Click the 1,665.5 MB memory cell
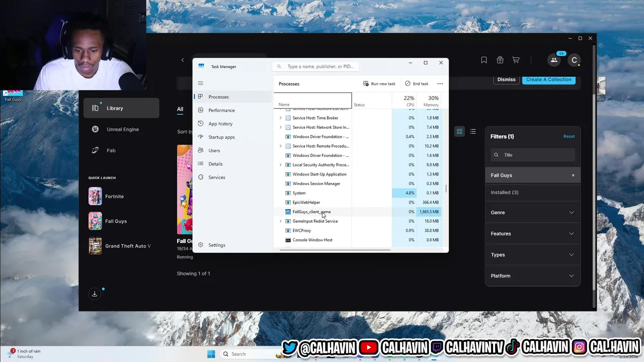The image size is (644, 362). pyautogui.click(x=429, y=212)
